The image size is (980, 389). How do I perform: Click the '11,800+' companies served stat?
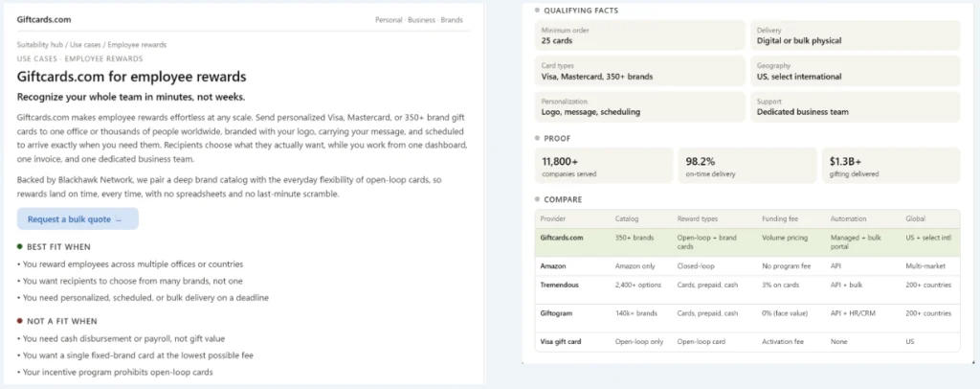[x=605, y=166]
